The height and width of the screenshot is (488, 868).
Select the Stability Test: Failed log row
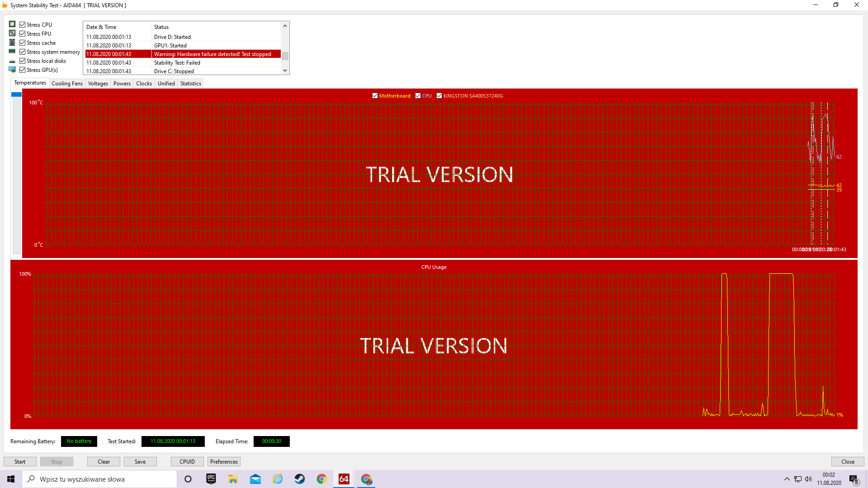coord(183,63)
